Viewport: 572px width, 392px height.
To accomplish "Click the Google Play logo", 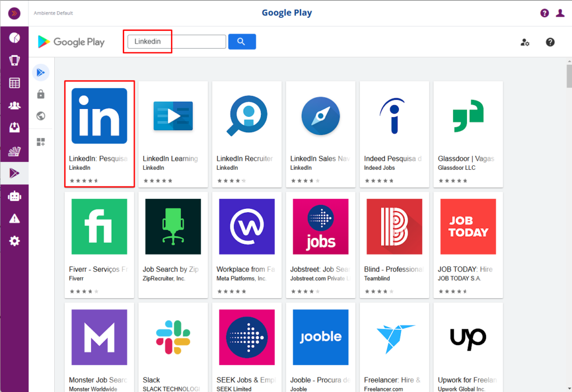I will click(71, 42).
